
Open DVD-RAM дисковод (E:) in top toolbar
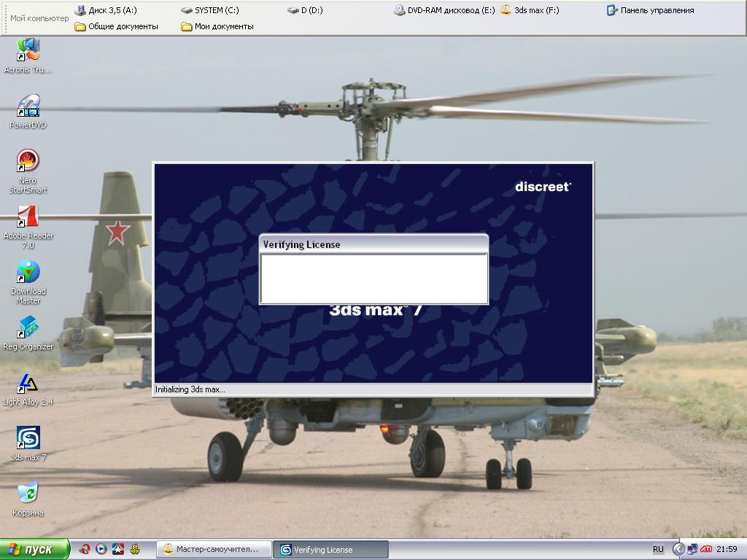coord(445,10)
